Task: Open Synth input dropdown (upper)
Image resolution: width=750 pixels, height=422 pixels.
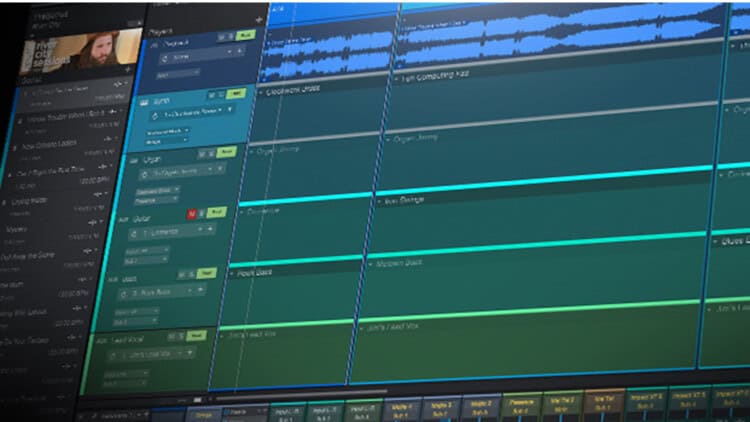Action: click(167, 131)
